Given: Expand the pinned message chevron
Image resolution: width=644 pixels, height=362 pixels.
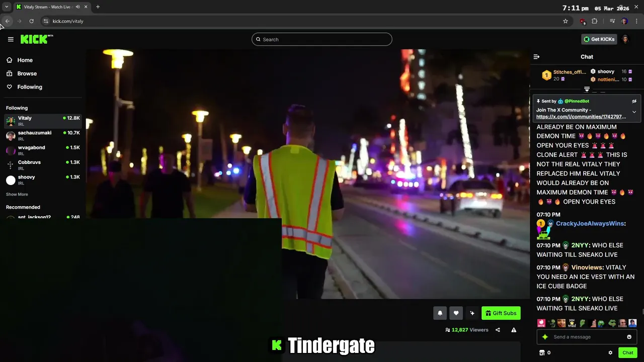Looking at the screenshot, I should click(634, 112).
